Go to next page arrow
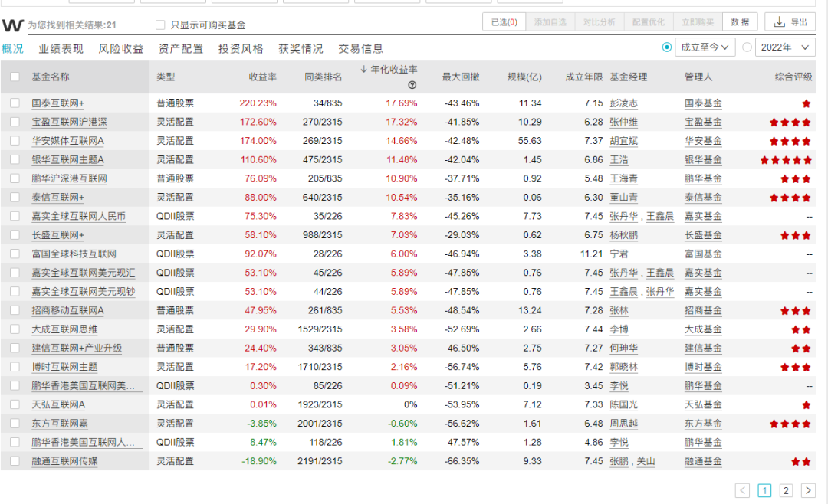 tap(808, 490)
